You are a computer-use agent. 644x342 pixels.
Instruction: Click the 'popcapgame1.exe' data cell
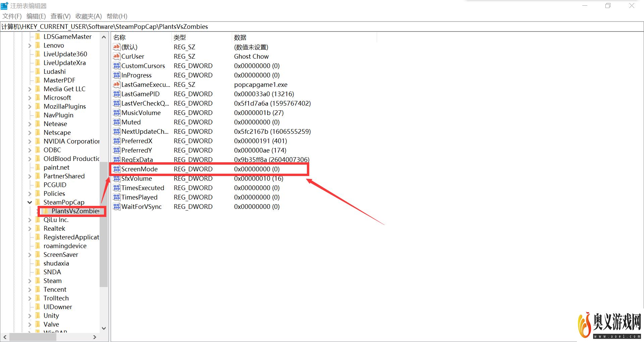click(x=261, y=84)
